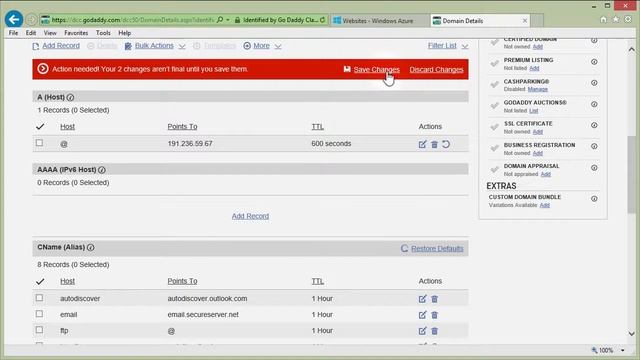Image resolution: width=640 pixels, height=360 pixels.
Task: Click the floppy disk Save icon
Action: pos(347,69)
